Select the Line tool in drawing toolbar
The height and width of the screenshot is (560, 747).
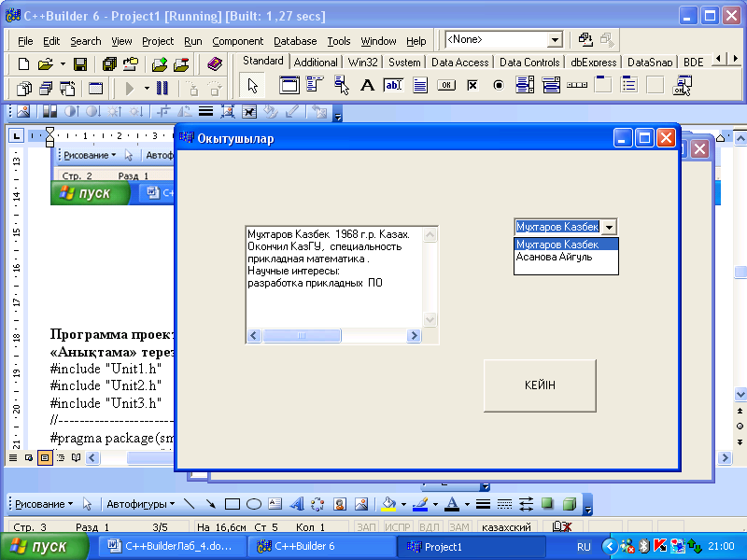190,504
